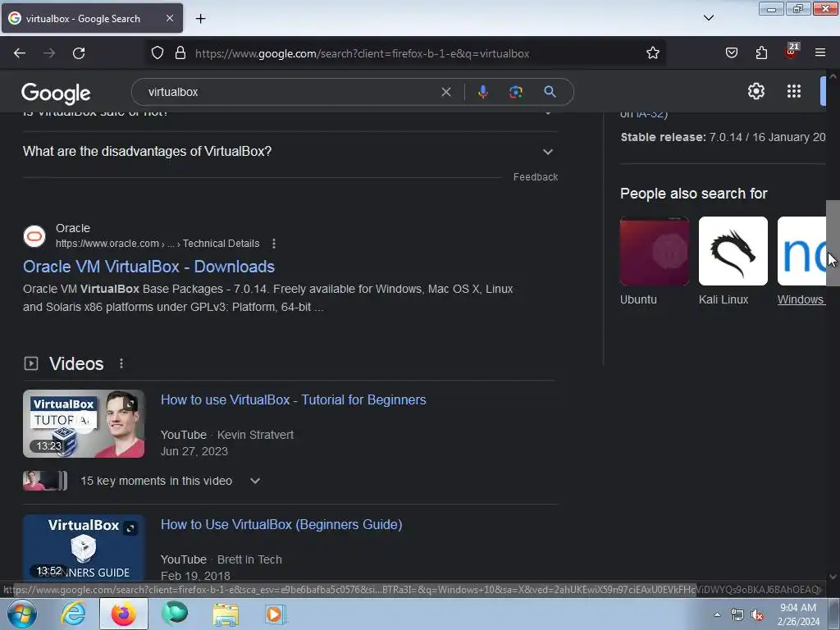The width and height of the screenshot is (840, 630).
Task: Open Oracle VM VirtualBox - Downloads link
Action: click(149, 267)
